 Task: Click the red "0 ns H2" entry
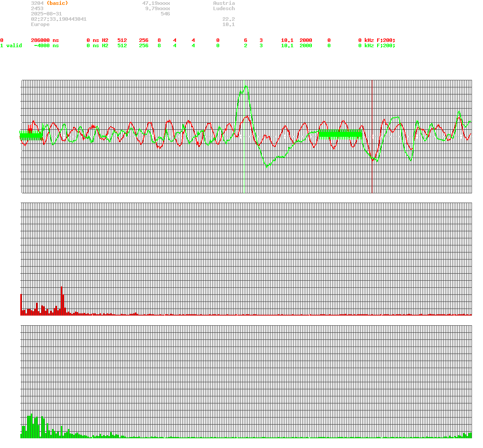(97, 41)
